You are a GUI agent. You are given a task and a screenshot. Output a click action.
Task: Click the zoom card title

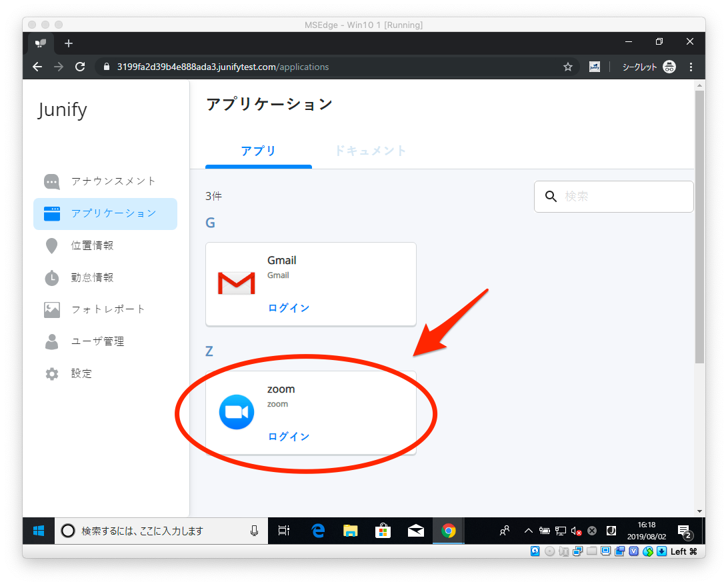281,389
